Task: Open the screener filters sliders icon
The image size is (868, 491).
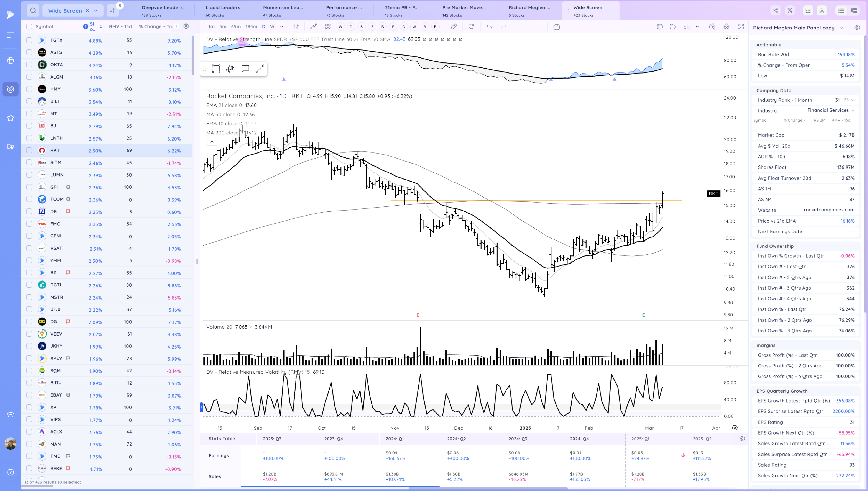Action: [x=112, y=10]
